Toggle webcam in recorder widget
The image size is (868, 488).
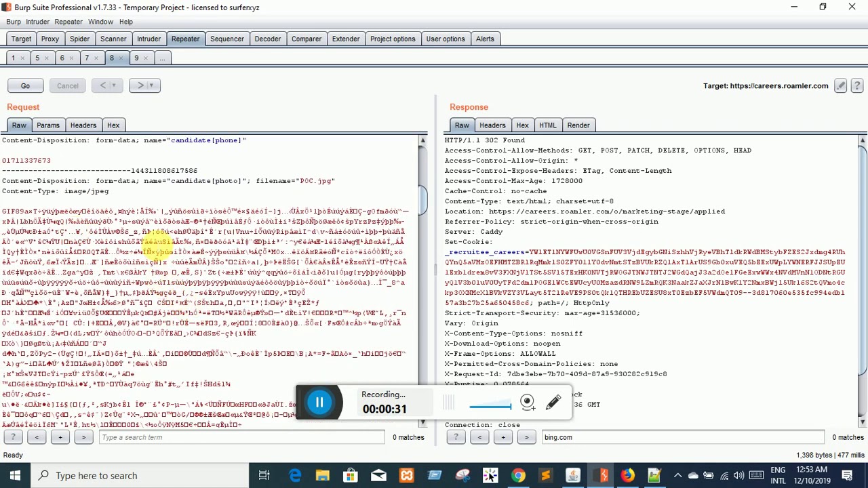[x=528, y=402]
